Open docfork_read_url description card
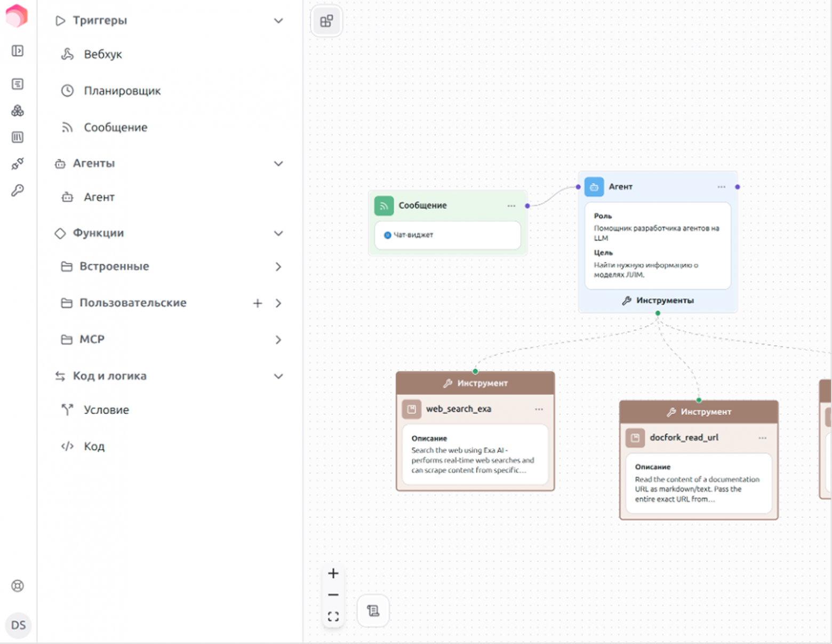Viewport: 832px width, 644px height. [699, 483]
